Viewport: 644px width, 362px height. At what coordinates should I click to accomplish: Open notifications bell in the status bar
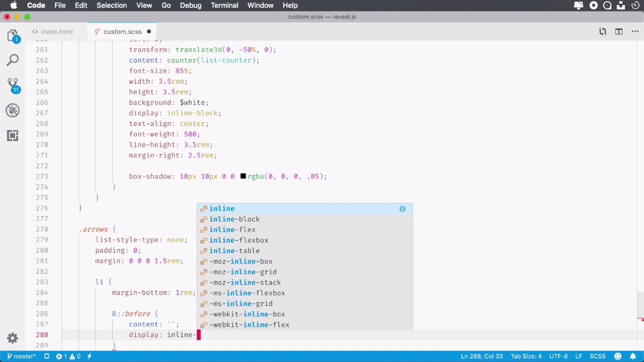tap(633, 356)
